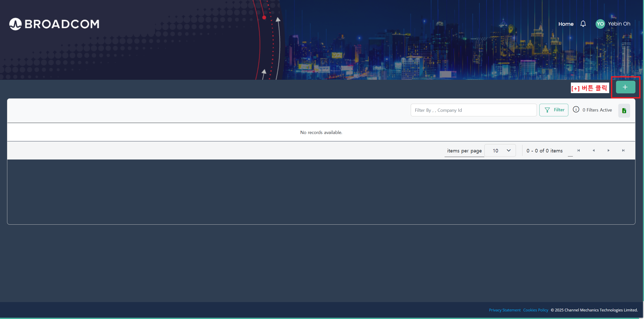Click the browser vertical scrollbar

tap(643, 151)
